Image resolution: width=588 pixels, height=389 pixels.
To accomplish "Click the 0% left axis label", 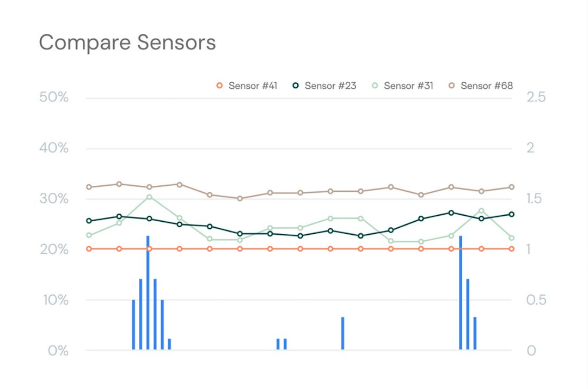I will pos(58,350).
